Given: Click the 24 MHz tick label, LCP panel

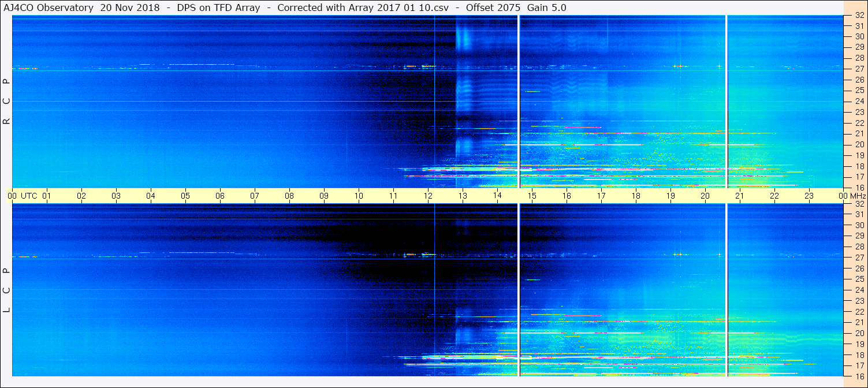Looking at the screenshot, I should pos(859,290).
